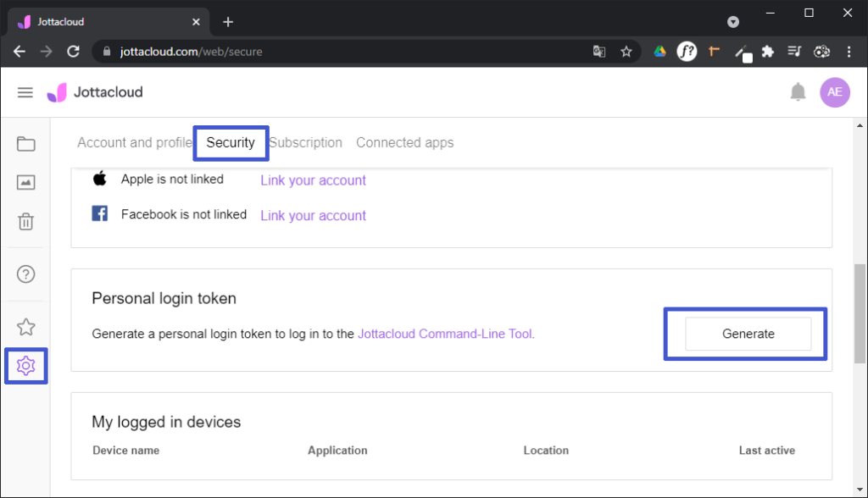Click the page vertical scrollbar thumb
Viewport: 868px width, 498px height.
(860, 313)
